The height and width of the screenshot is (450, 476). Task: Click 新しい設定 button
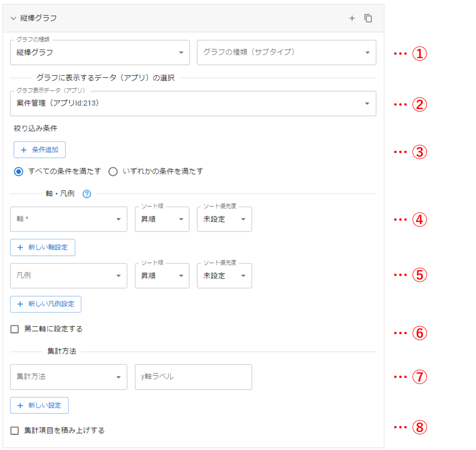tap(39, 405)
